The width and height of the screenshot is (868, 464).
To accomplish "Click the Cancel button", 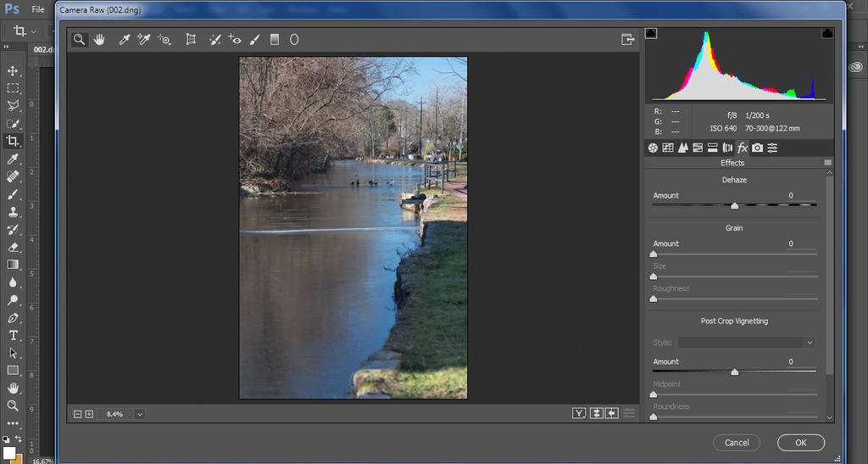I will [x=737, y=442].
